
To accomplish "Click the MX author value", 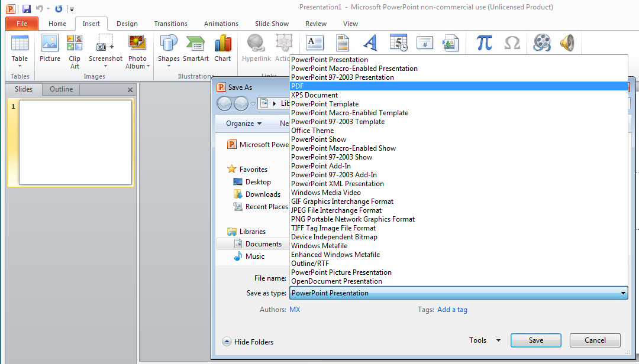I will point(295,310).
